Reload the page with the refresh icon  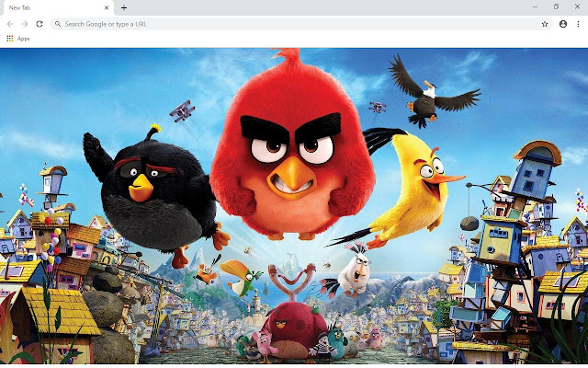click(40, 24)
